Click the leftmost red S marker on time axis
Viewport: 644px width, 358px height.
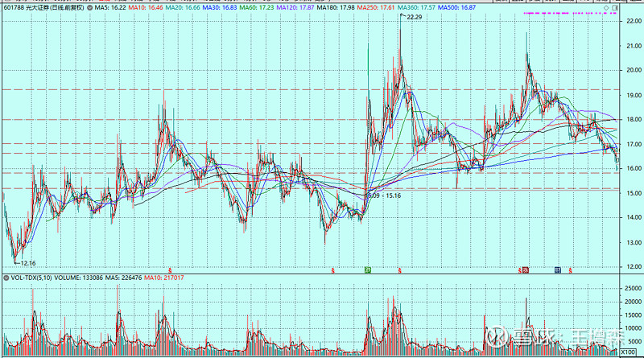tap(169, 270)
